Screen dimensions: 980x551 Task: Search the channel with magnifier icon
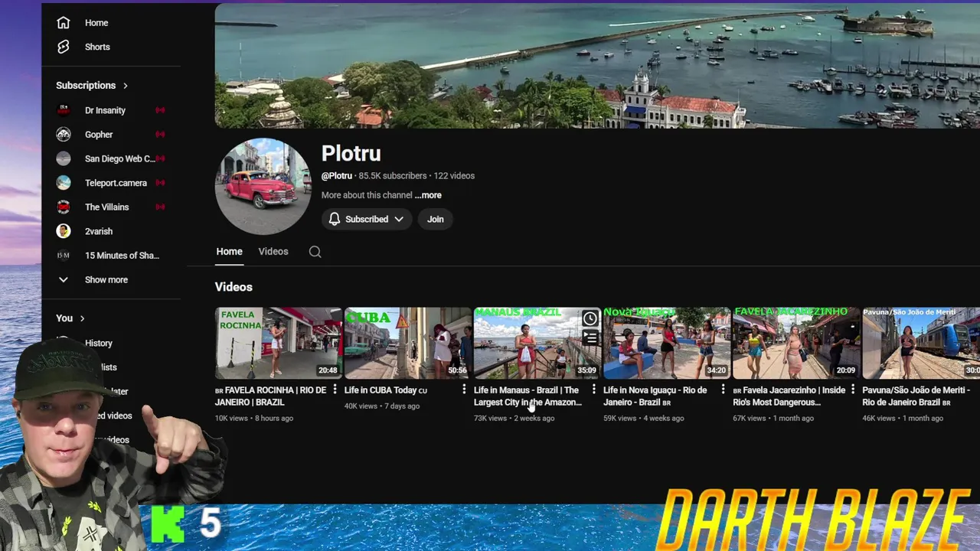[315, 252]
